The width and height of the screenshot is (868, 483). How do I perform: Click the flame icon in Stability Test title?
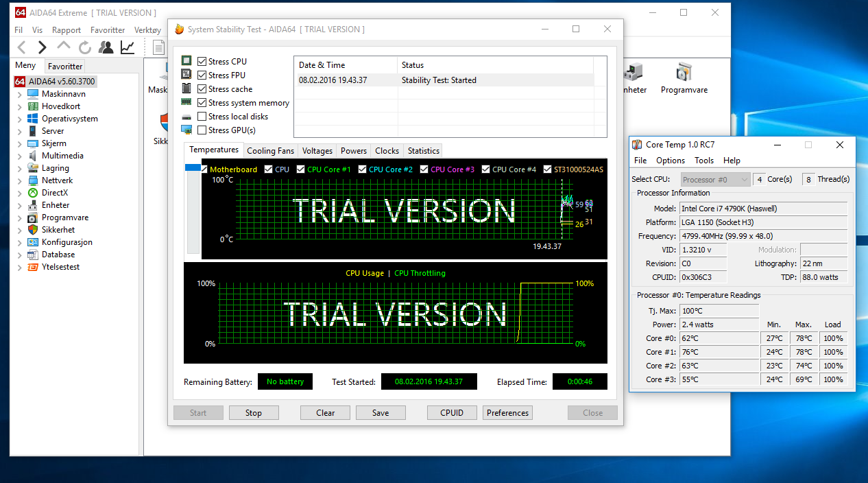pos(180,30)
